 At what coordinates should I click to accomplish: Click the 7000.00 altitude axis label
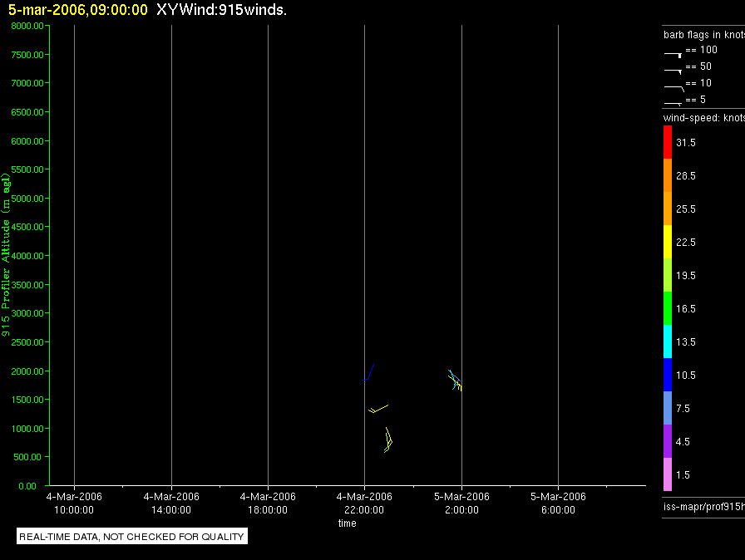tap(27, 83)
